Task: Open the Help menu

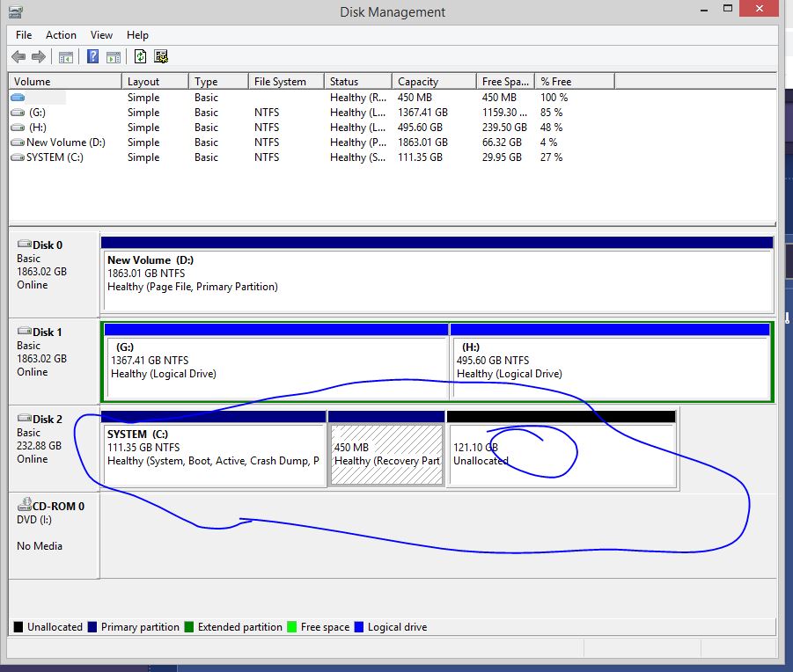Action: click(x=137, y=35)
